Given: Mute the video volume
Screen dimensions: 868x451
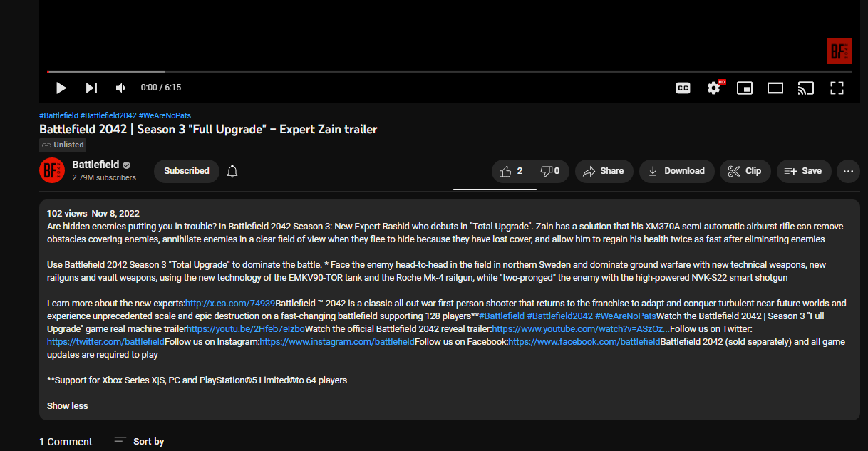Looking at the screenshot, I should point(120,88).
